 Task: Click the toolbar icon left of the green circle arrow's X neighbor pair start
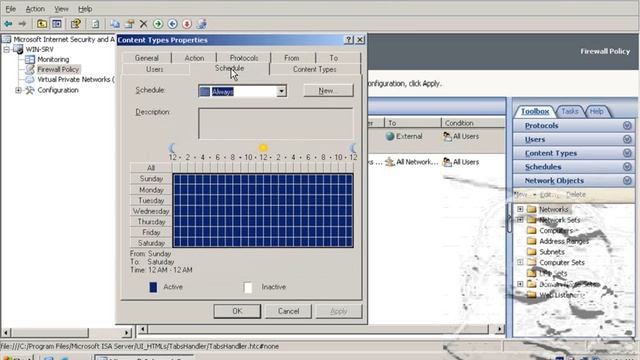click(x=115, y=24)
